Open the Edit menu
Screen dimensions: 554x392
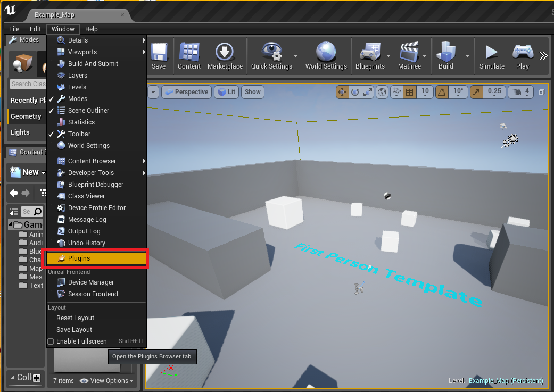tap(35, 29)
